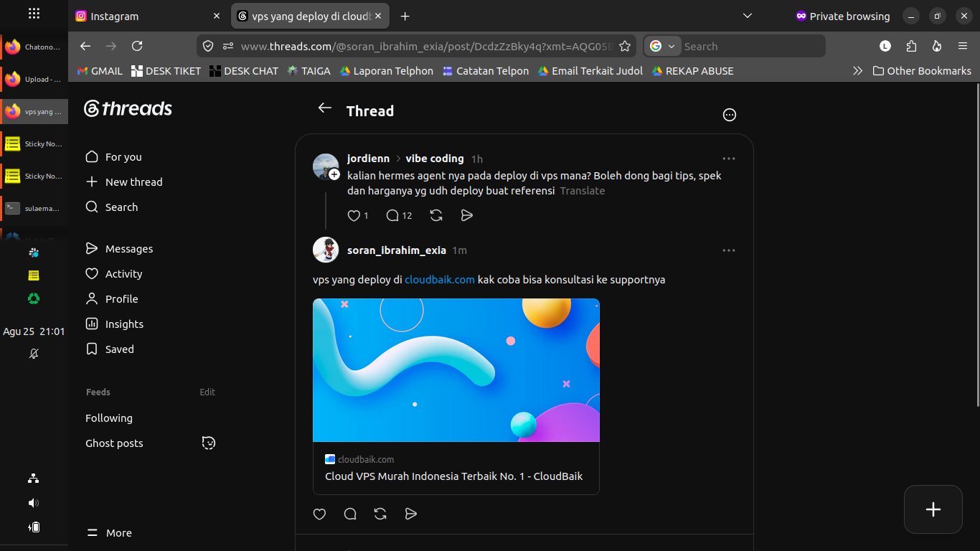
Task: Open Ghost posts timer icon
Action: pyautogui.click(x=209, y=443)
